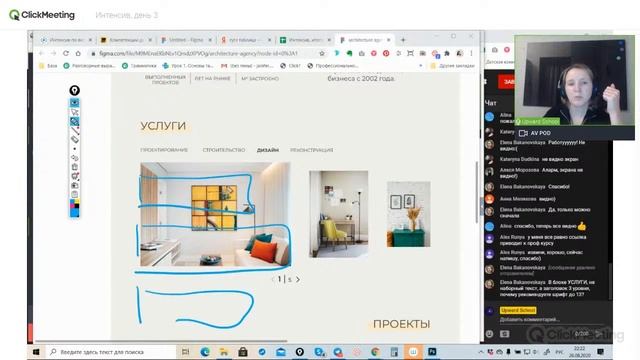Open Microsoft Store from the taskbar
The image size is (640, 360).
tap(243, 352)
